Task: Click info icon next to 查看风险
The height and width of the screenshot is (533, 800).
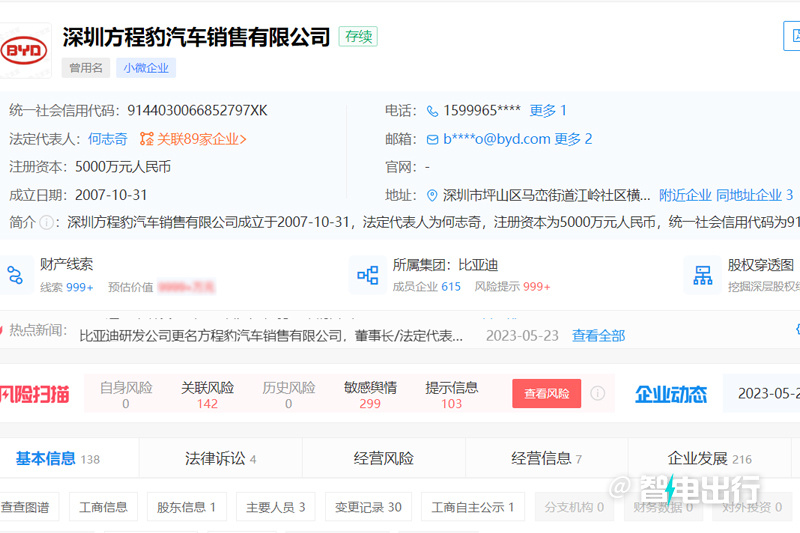Action: [x=597, y=393]
